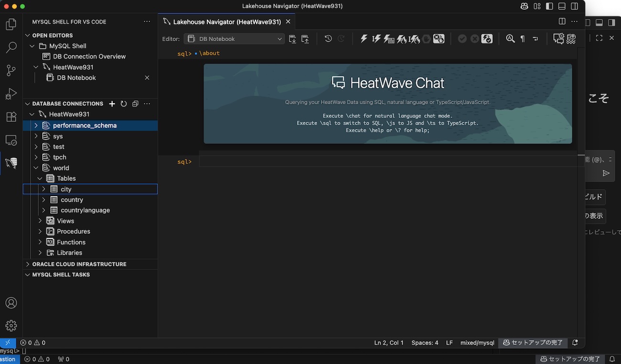Image resolution: width=621 pixels, height=364 pixels.
Task: Expand the city table chevron
Action: pyautogui.click(x=44, y=189)
